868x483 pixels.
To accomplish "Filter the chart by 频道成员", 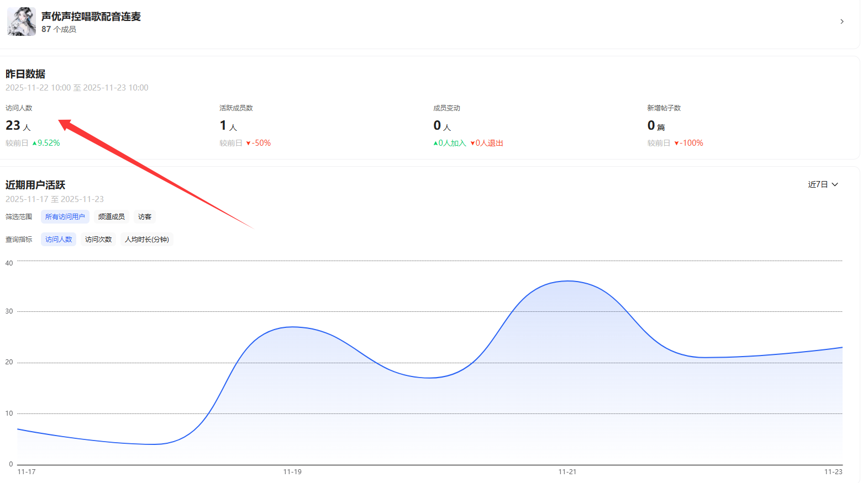I will click(111, 217).
